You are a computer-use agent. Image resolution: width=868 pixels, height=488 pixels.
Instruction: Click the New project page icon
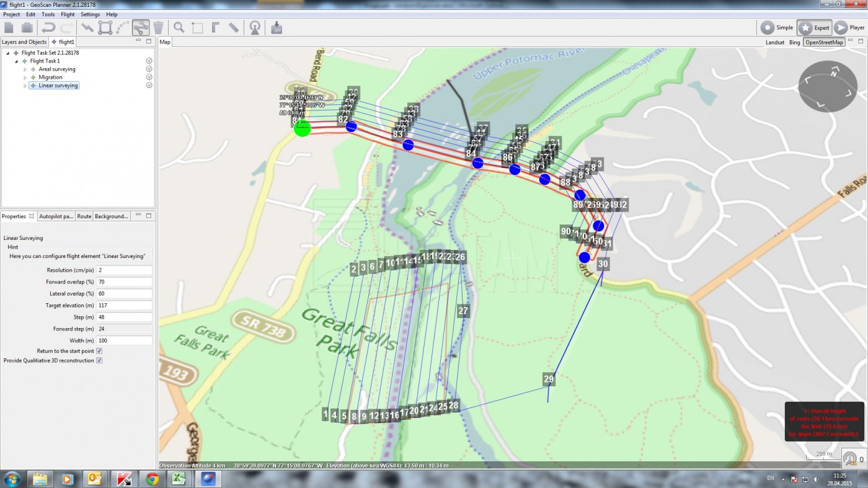9,27
